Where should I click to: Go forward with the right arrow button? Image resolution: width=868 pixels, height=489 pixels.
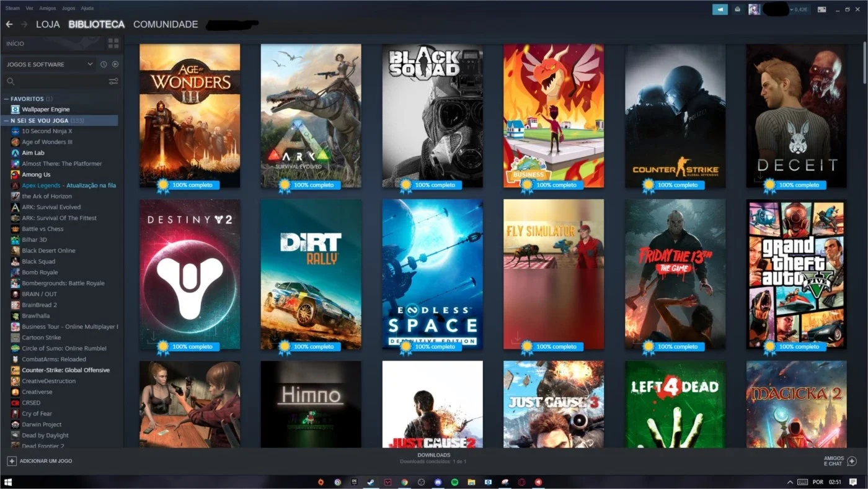pyautogui.click(x=24, y=24)
